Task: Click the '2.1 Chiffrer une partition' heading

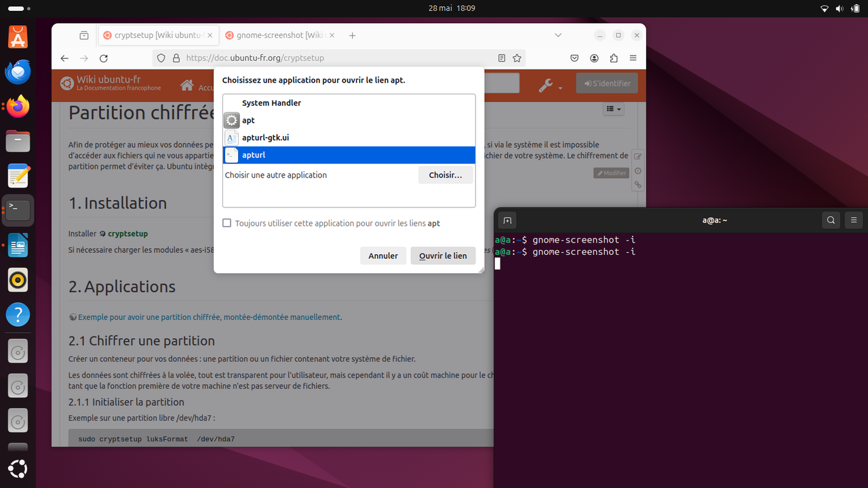Action: [142, 341]
